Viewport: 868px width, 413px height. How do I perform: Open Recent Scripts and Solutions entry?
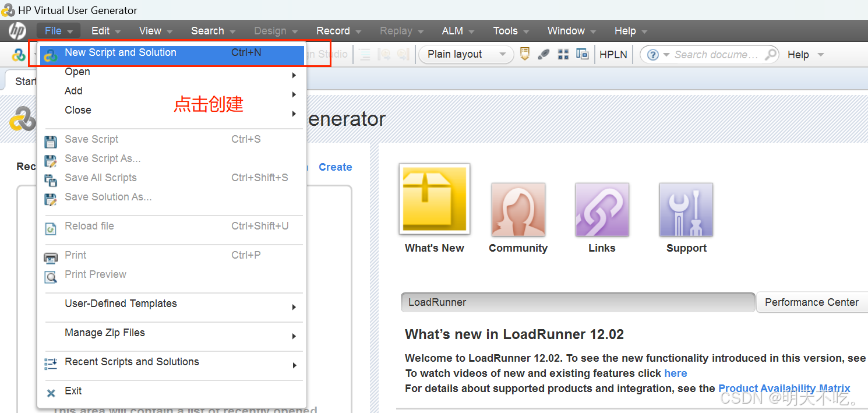[x=172, y=362]
